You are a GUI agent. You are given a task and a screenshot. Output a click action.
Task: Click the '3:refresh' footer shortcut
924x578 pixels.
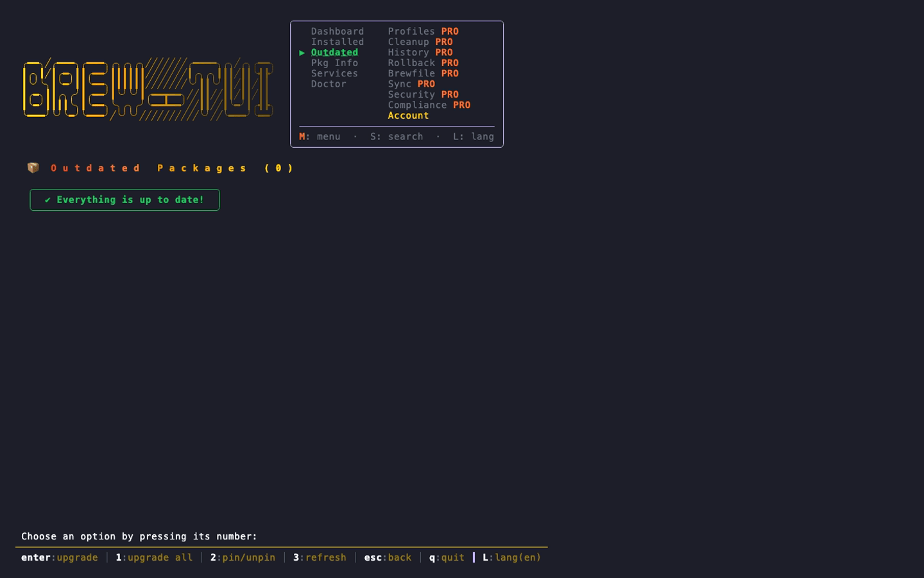(x=320, y=557)
